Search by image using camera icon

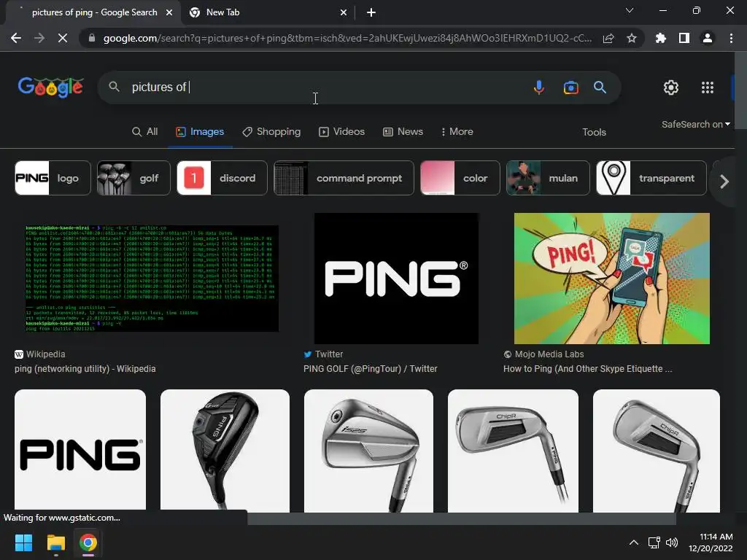pos(570,87)
